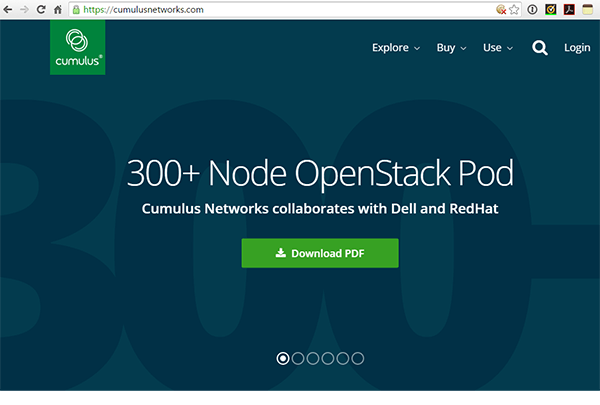Reload the page with the refresh icon
Screen dimensions: 600x405
point(41,10)
